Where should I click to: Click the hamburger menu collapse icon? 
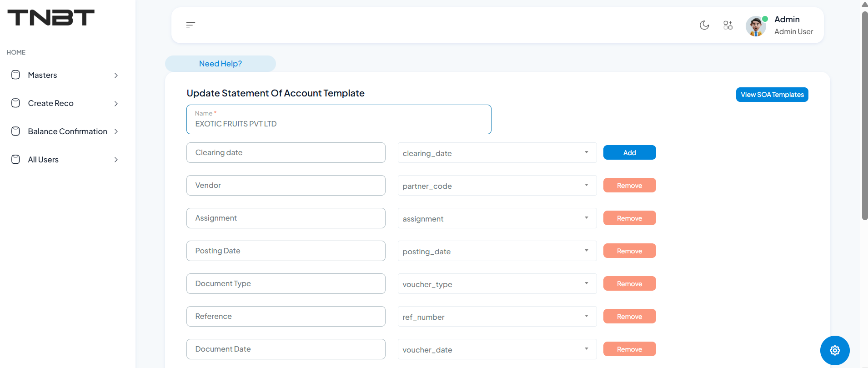(x=191, y=25)
